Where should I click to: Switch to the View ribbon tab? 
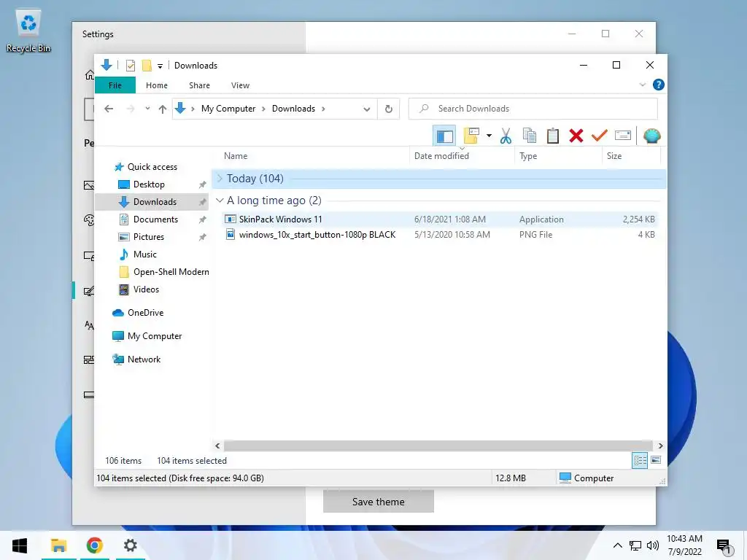[x=240, y=85]
